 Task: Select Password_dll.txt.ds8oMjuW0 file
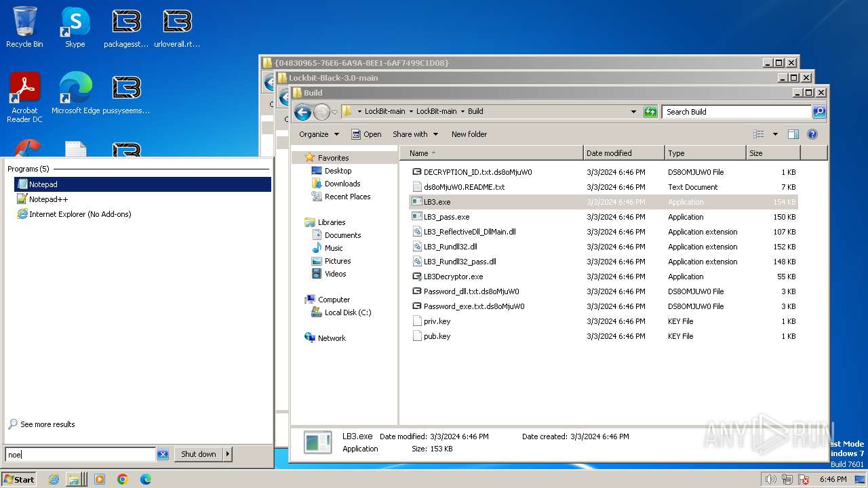tap(471, 291)
